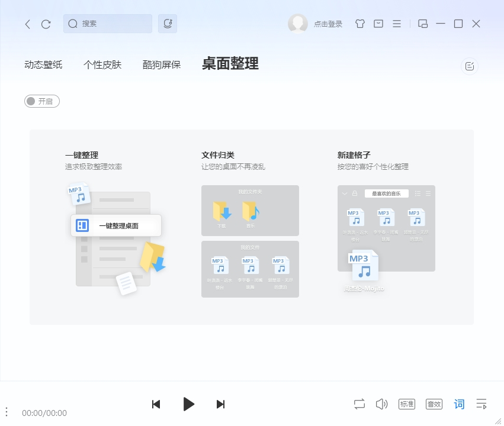The width and height of the screenshot is (504, 426).
Task: Show lyrics using the 词 icon
Action: 459,404
